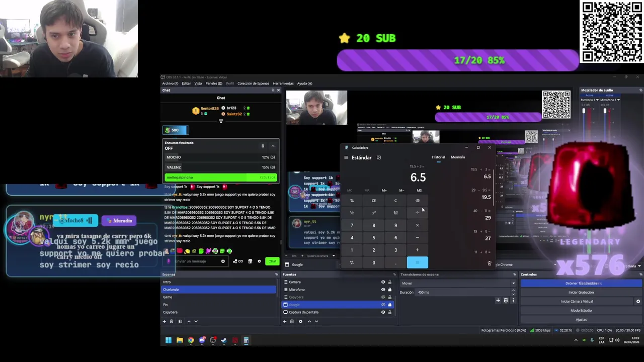The height and width of the screenshot is (362, 644).
Task: Click the calculator backspace key
Action: click(x=417, y=201)
